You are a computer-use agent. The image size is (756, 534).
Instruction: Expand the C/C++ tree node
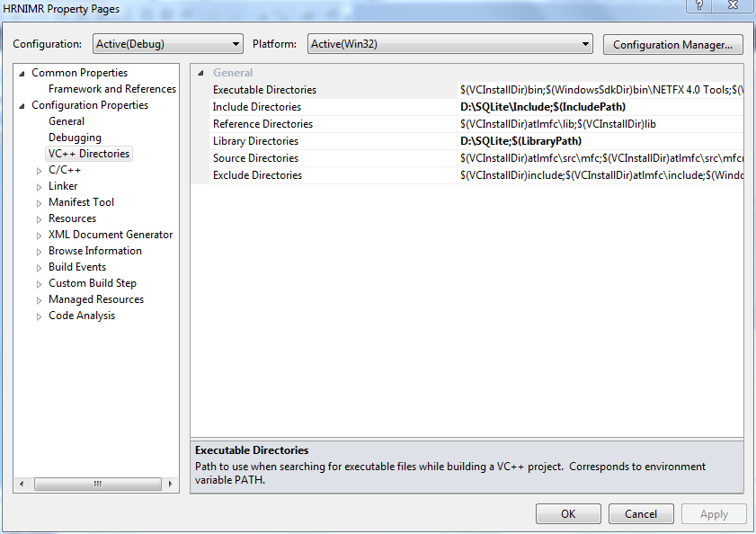click(x=39, y=169)
